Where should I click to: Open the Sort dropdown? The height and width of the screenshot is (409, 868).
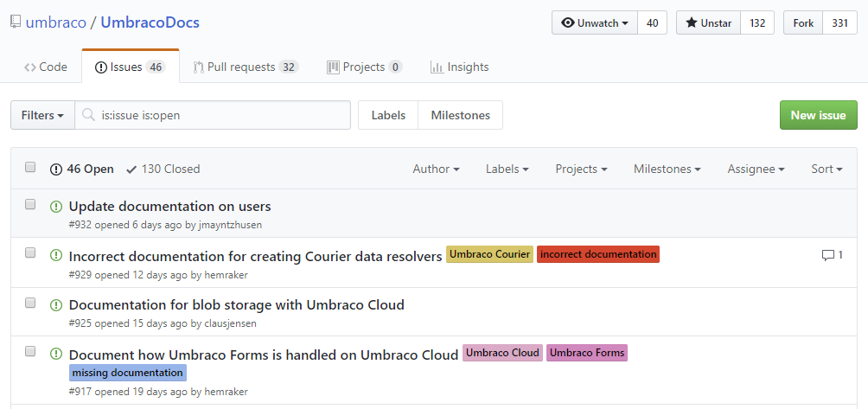click(827, 169)
